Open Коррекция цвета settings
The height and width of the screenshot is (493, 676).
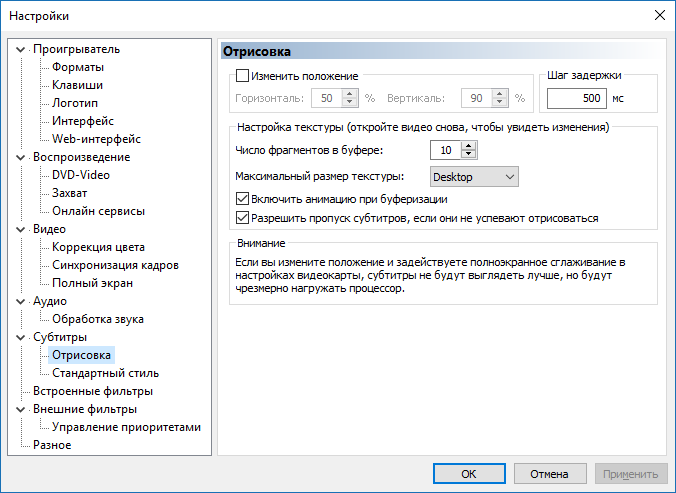coord(98,247)
